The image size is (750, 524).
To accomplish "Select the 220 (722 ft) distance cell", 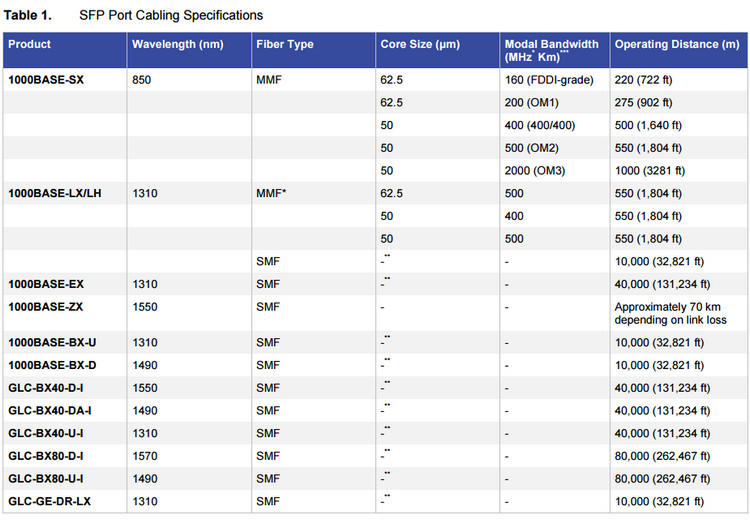I will click(647, 80).
